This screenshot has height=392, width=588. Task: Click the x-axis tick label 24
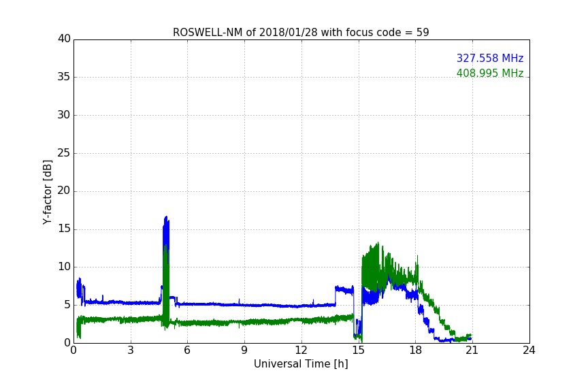click(529, 350)
